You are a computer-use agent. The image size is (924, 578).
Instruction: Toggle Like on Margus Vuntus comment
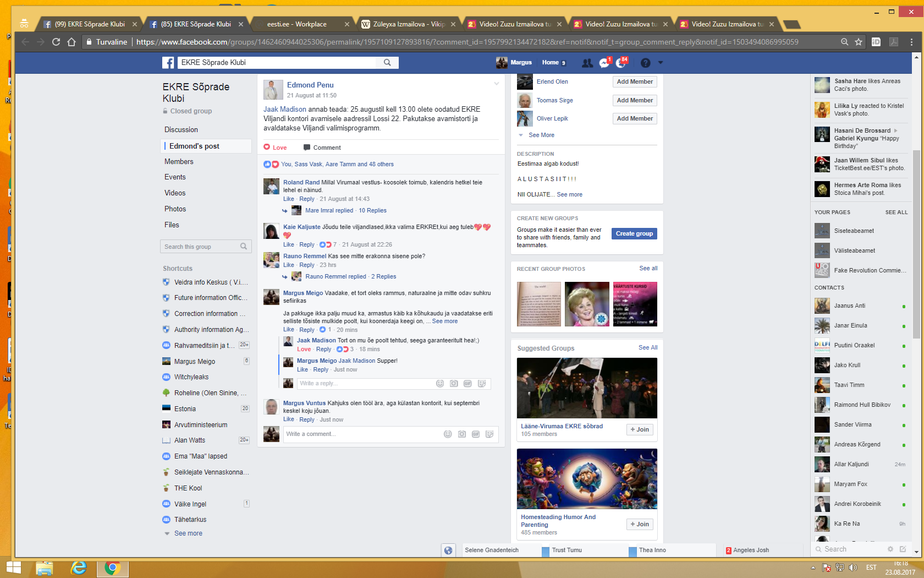coord(288,419)
